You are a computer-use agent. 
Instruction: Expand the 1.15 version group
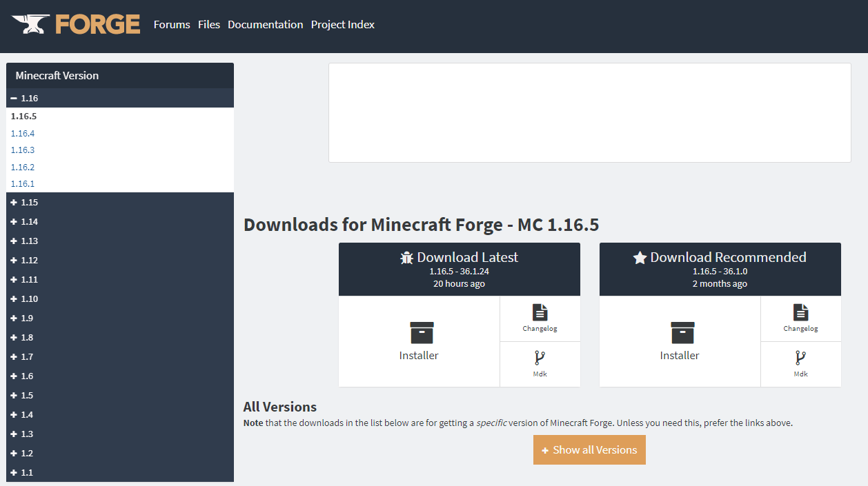(x=120, y=203)
